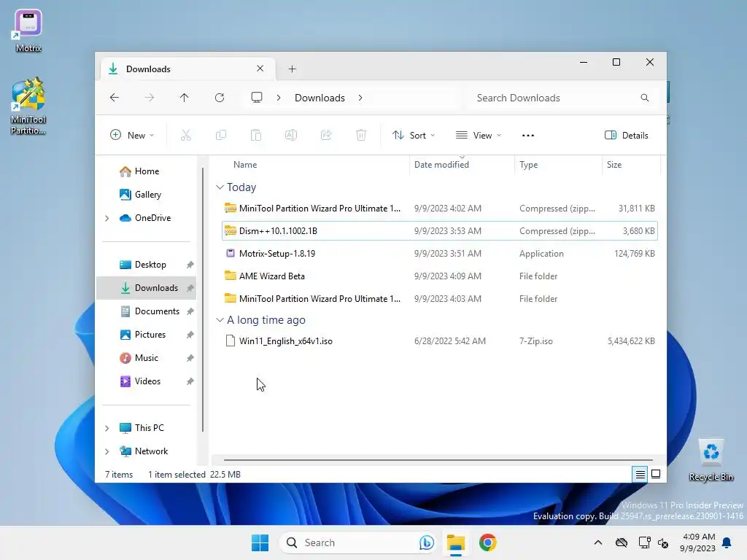Click the Cut toolbar icon
This screenshot has height=560, width=747.
coord(186,135)
